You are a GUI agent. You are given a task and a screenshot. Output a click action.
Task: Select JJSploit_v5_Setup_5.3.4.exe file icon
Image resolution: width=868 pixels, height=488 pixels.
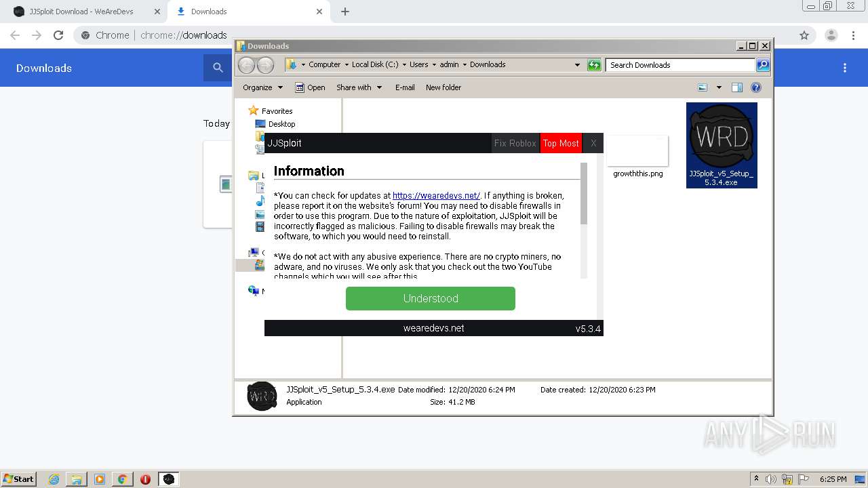coord(722,145)
